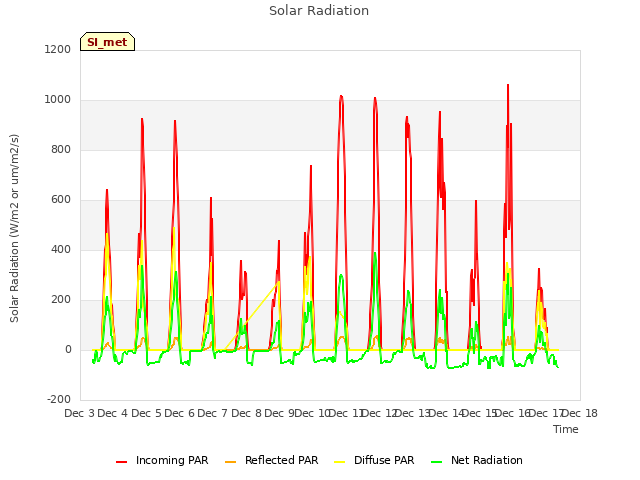Screen dimensions: 640x480
Task: Click the Dec 6 x-axis tick label
Action: (x=179, y=413)
